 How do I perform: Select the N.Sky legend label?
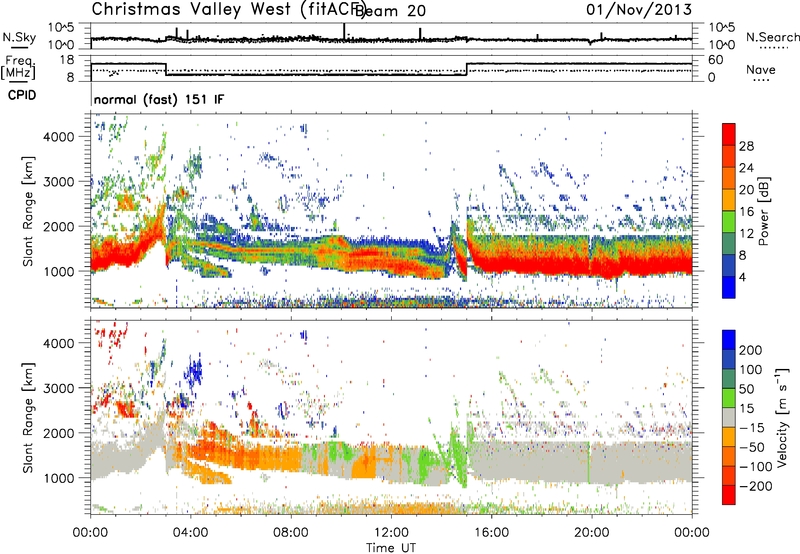[x=19, y=37]
